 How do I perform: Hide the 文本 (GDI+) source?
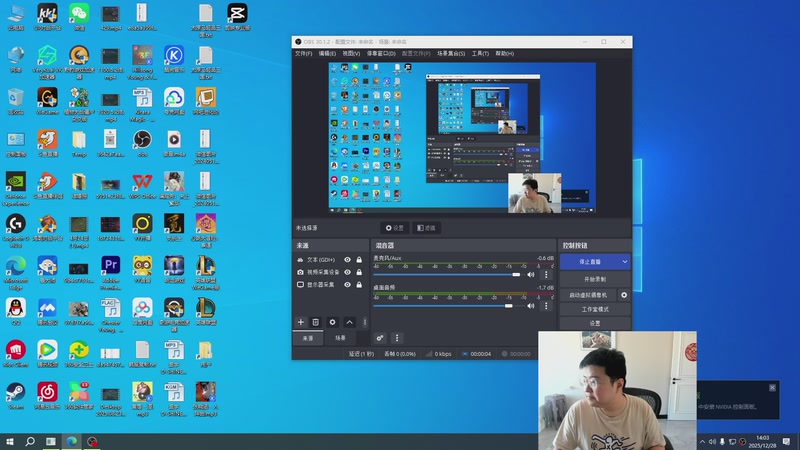[347, 260]
